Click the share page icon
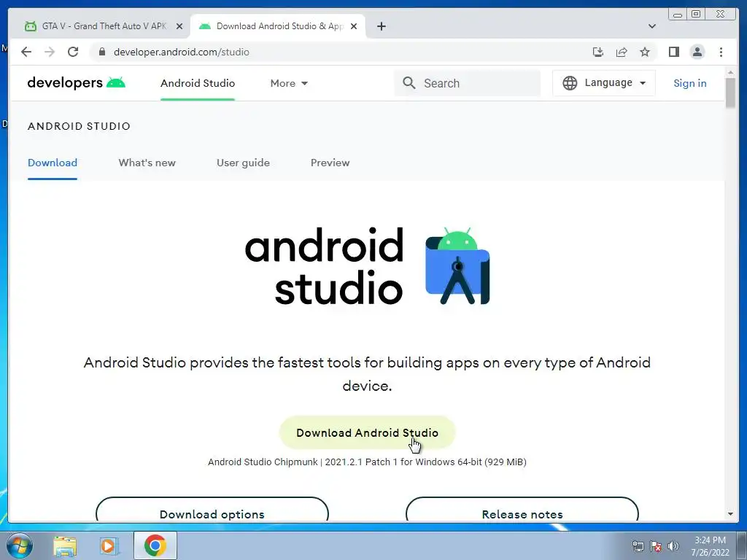Viewport: 747px width, 560px height. (x=622, y=52)
